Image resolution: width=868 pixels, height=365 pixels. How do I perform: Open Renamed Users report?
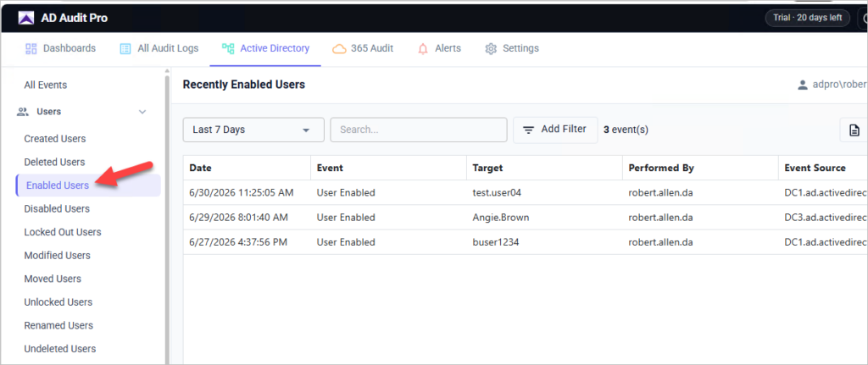point(58,325)
